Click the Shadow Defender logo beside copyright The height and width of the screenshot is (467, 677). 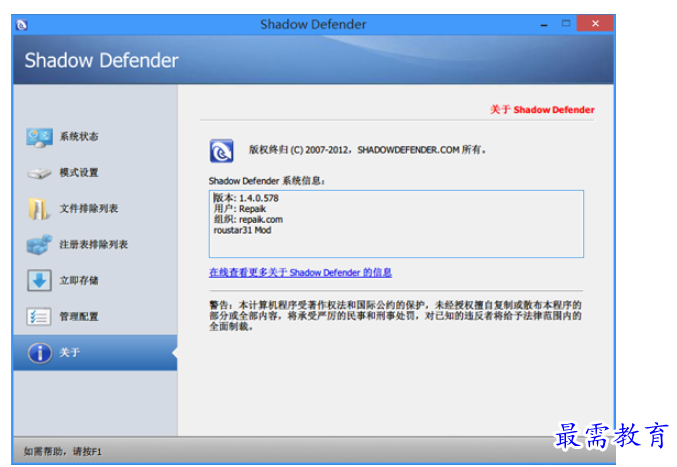pyautogui.click(x=221, y=151)
